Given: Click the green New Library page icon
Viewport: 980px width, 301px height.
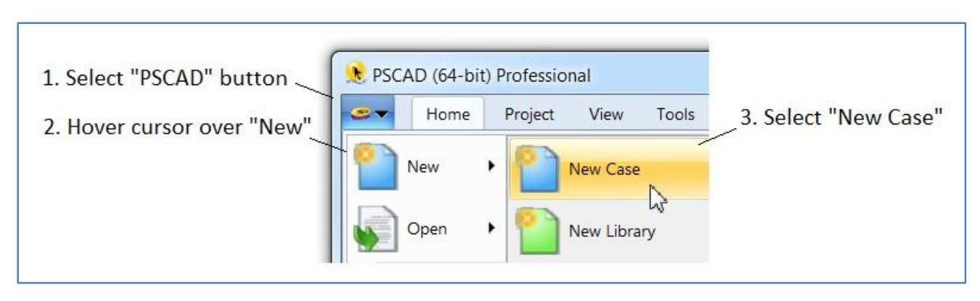Looking at the screenshot, I should click(x=536, y=231).
